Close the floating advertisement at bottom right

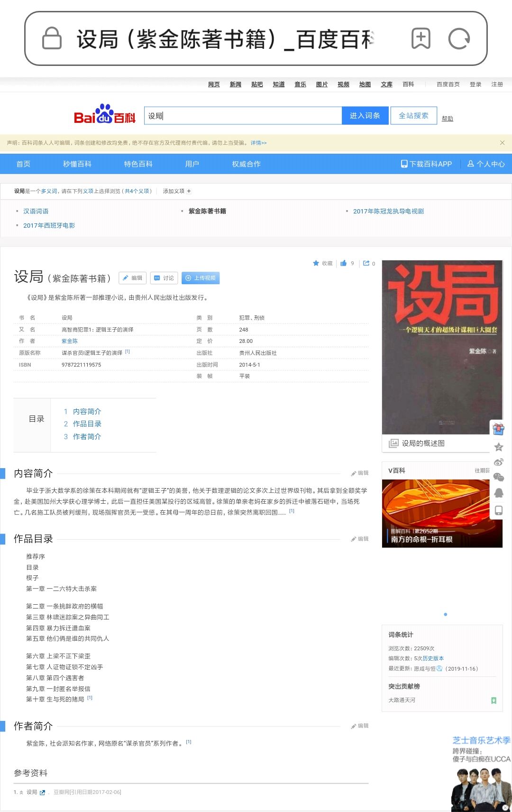[505, 808]
